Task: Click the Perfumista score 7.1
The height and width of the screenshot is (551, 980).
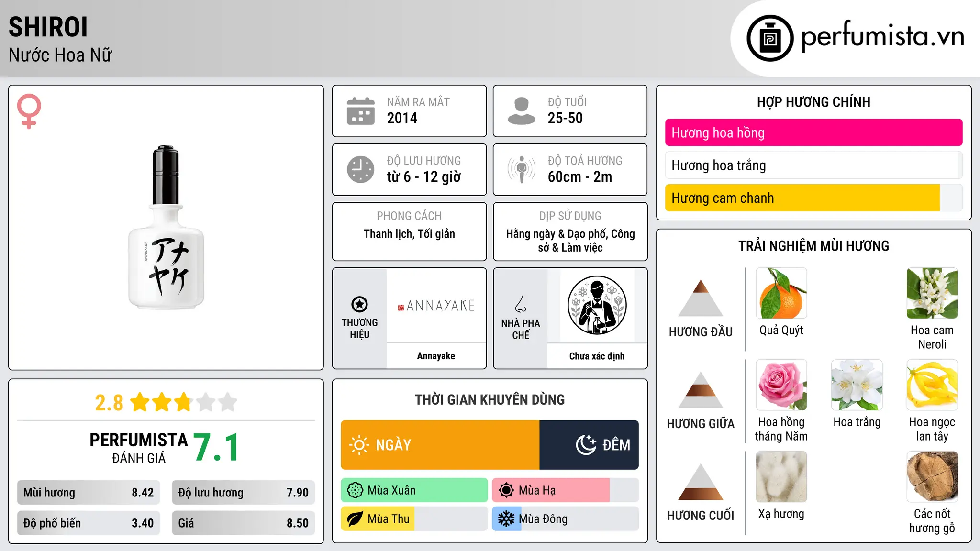Action: click(216, 447)
